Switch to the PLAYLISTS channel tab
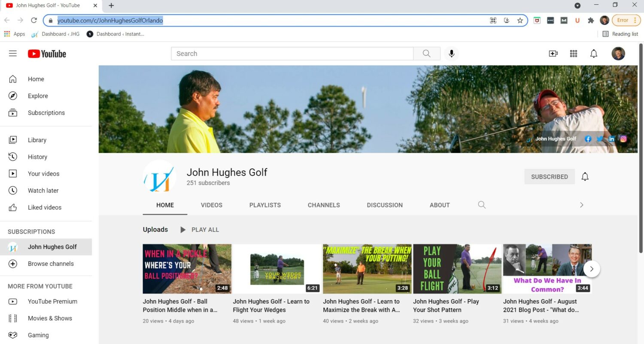644x344 pixels. click(x=265, y=205)
